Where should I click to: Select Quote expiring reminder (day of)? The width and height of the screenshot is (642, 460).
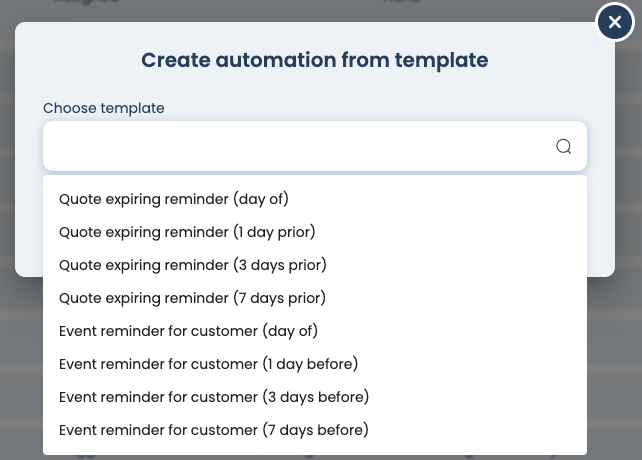pos(174,199)
